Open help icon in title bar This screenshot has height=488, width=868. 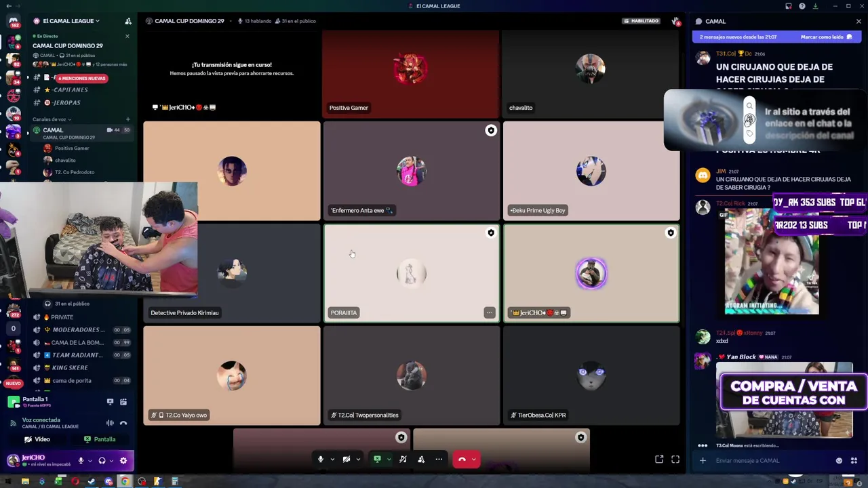(x=802, y=6)
